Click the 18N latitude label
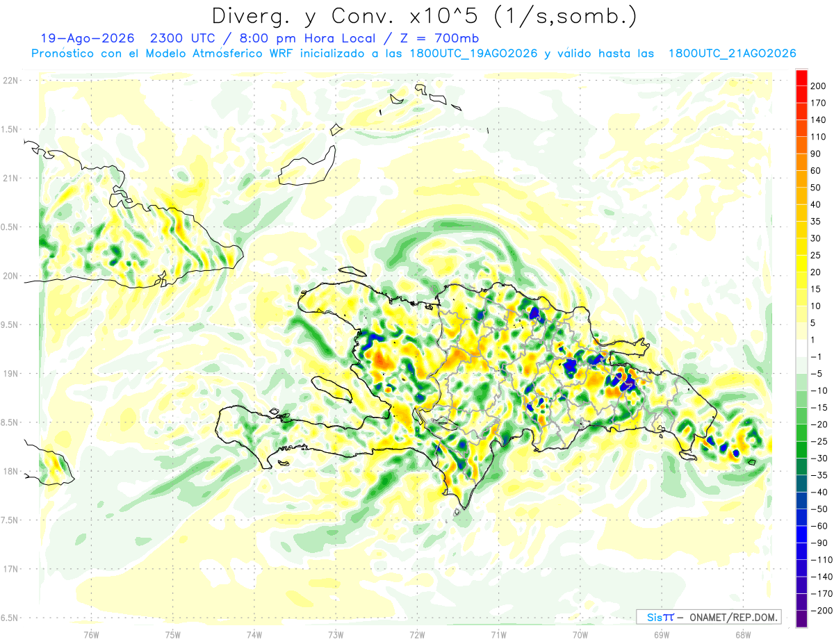The width and height of the screenshot is (834, 644). pos(10,471)
